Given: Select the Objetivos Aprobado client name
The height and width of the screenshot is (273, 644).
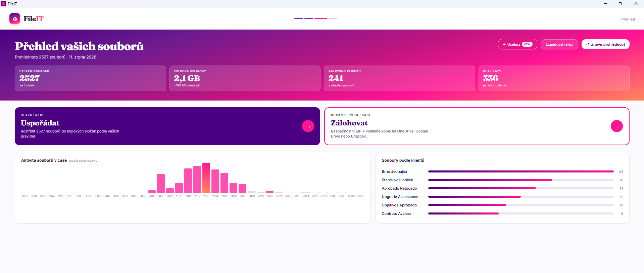Looking at the screenshot, I should tap(399, 205).
